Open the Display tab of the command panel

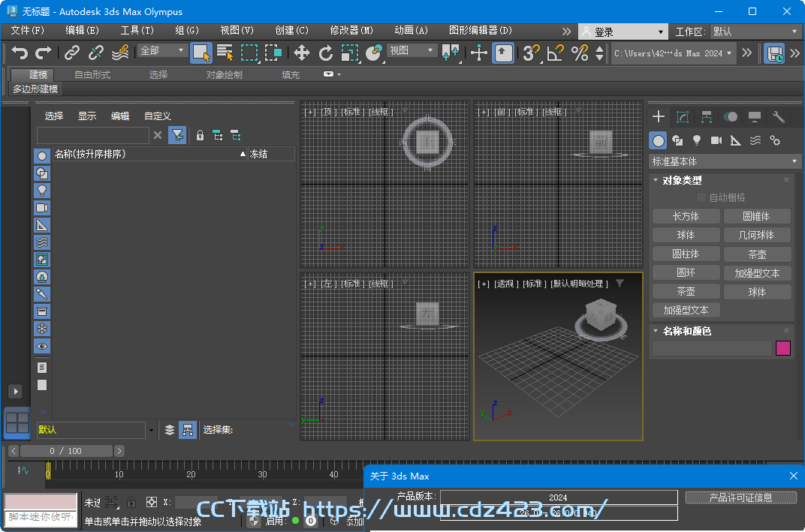(x=755, y=117)
